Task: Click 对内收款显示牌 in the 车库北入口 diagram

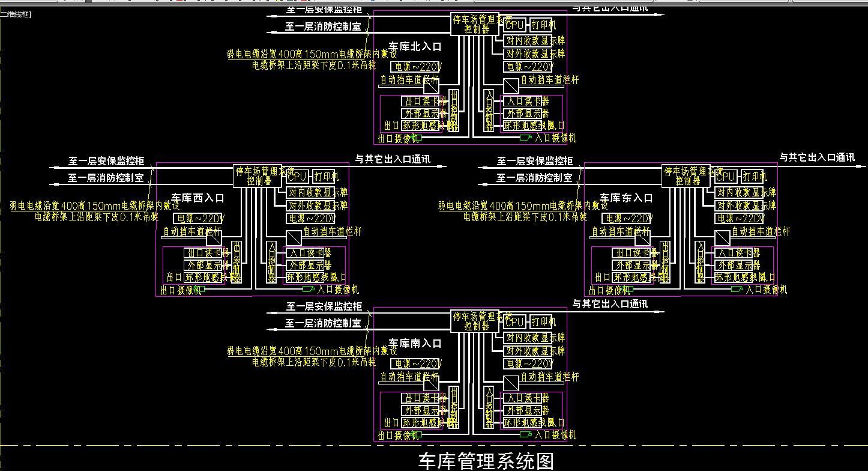Action: 534,41
